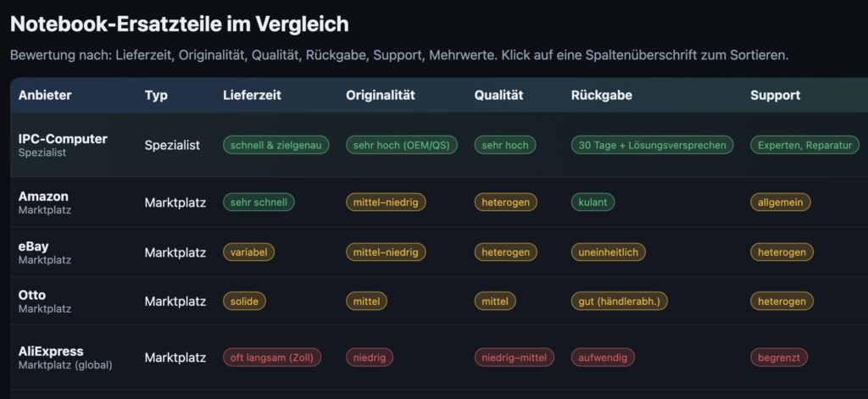
Task: Sort by Originalität column header
Action: (381, 95)
